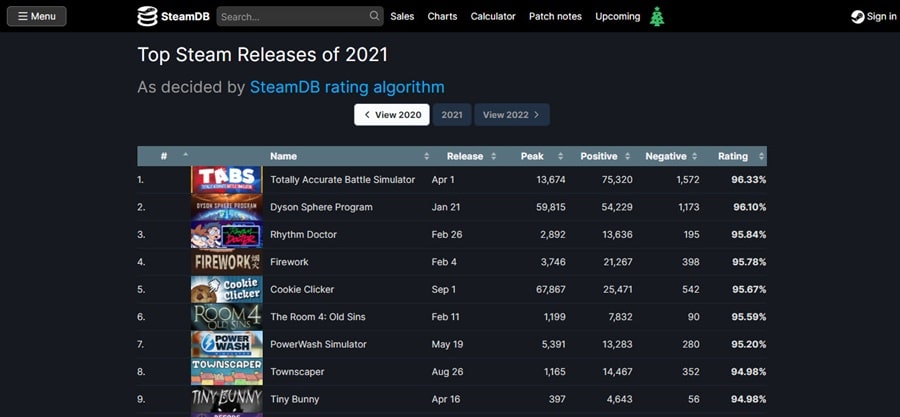900x417 pixels.
Task: Go to View 2020 page
Action: click(x=391, y=115)
